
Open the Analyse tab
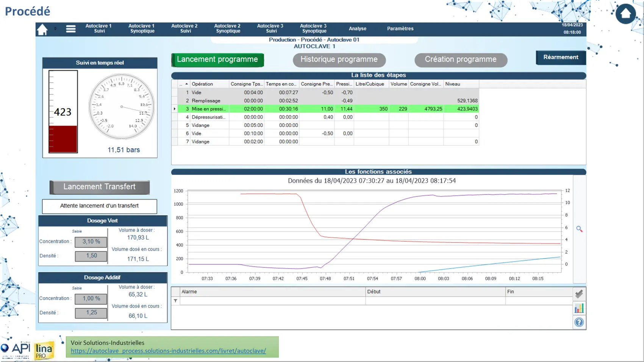[357, 29]
